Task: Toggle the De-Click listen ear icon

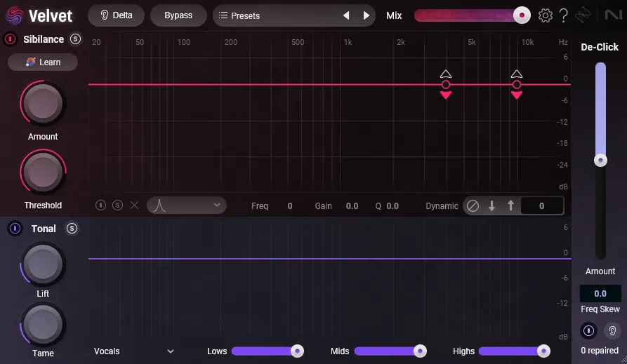Action: 612,331
